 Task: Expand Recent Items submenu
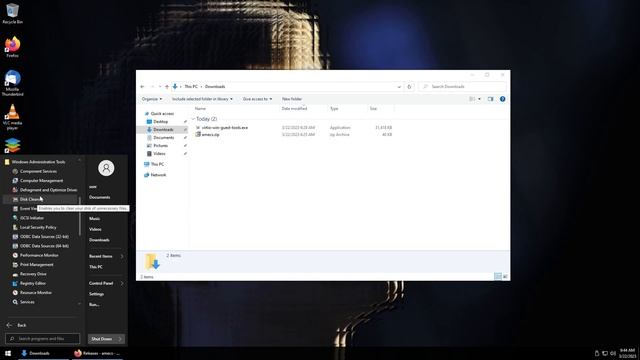point(122,256)
